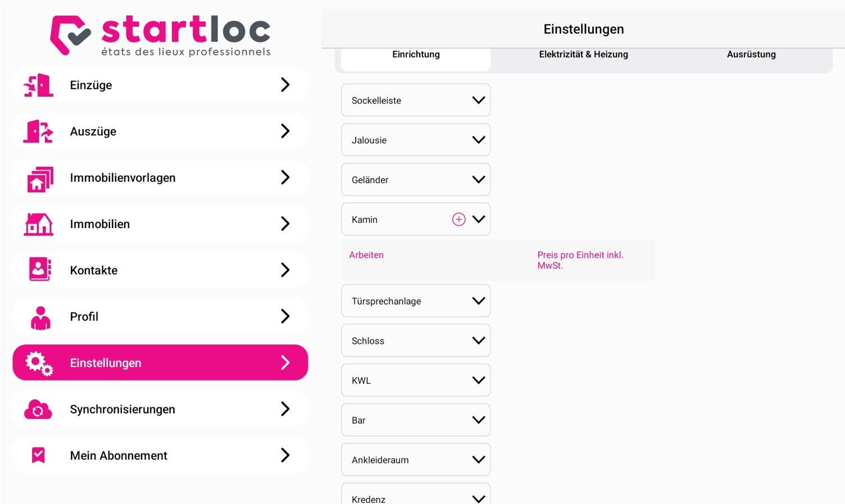Expand the Ankleideraum dropdown

tap(416, 459)
